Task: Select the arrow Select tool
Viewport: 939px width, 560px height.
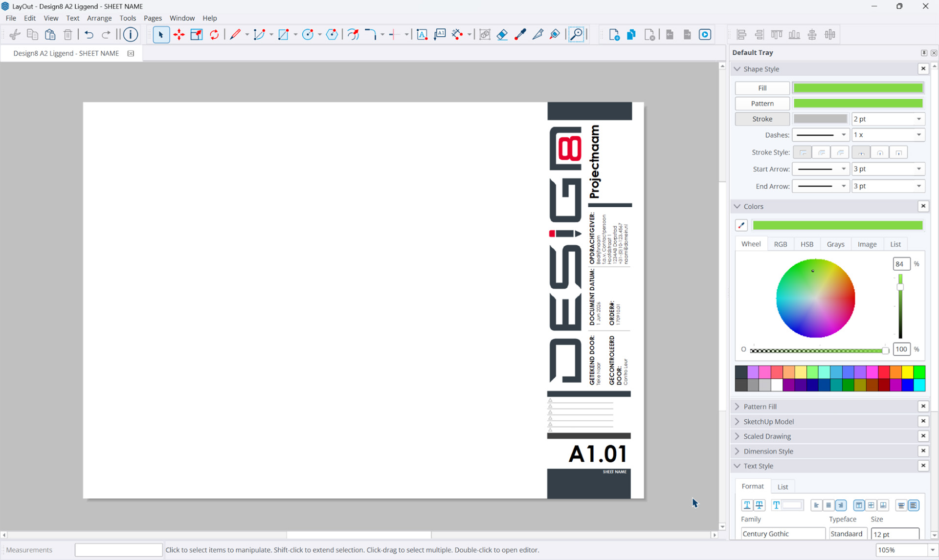Action: (x=161, y=35)
